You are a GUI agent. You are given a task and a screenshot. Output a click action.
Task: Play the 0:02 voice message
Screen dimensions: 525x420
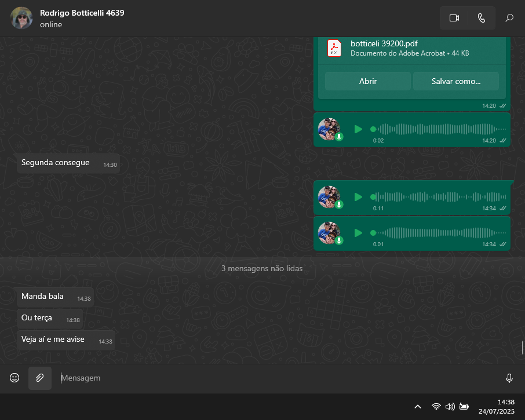click(358, 129)
